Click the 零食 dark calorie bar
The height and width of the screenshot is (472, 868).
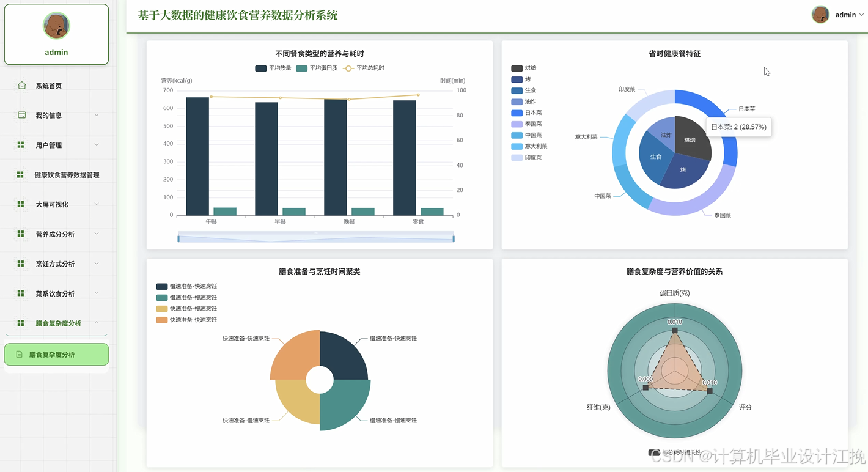[405, 158]
